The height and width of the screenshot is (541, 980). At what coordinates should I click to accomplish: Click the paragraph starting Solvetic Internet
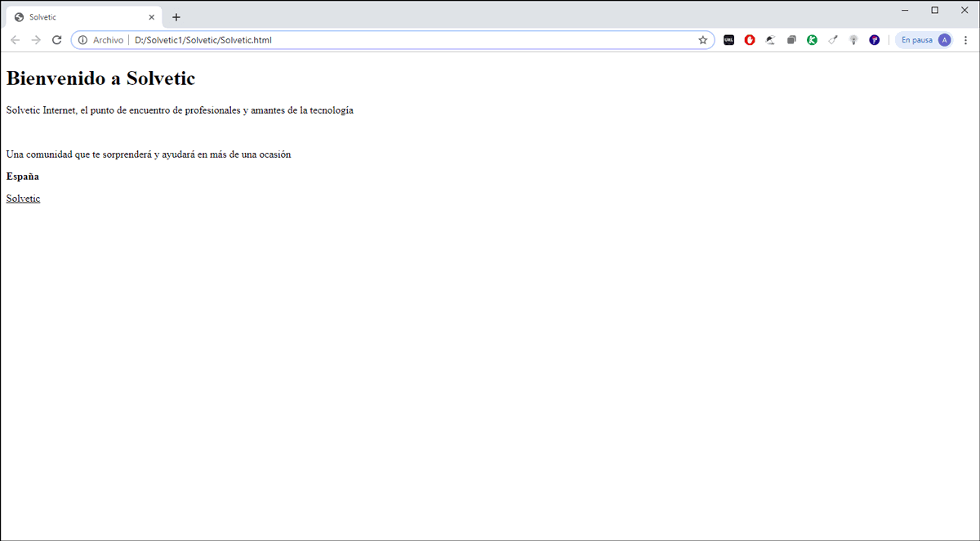180,110
